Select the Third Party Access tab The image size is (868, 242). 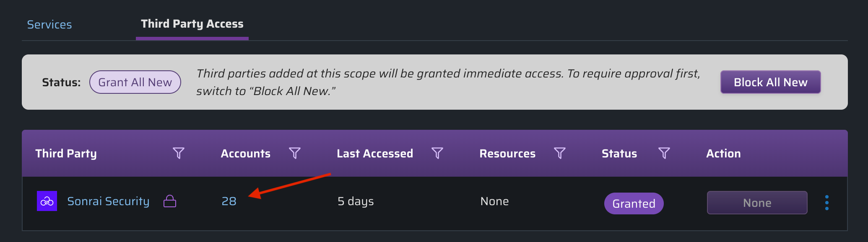point(192,24)
